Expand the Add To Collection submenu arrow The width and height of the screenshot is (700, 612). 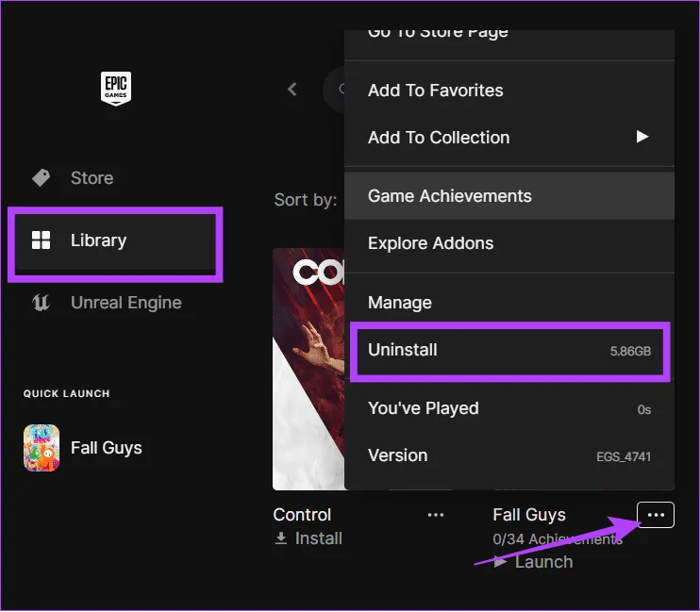coord(642,137)
